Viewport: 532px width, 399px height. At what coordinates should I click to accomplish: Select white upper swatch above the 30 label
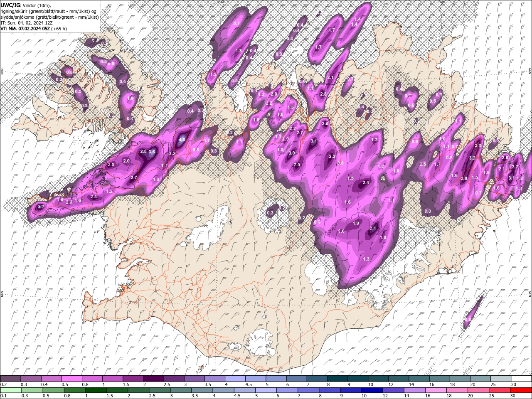tap(521, 378)
